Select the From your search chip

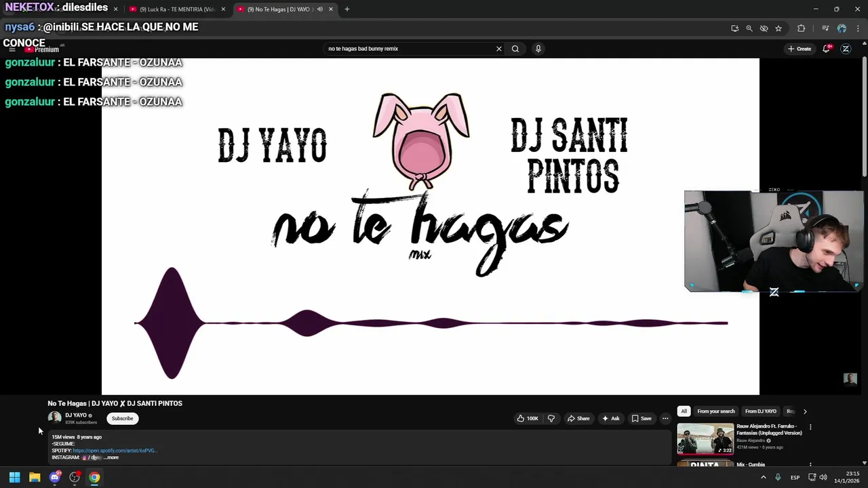716,411
